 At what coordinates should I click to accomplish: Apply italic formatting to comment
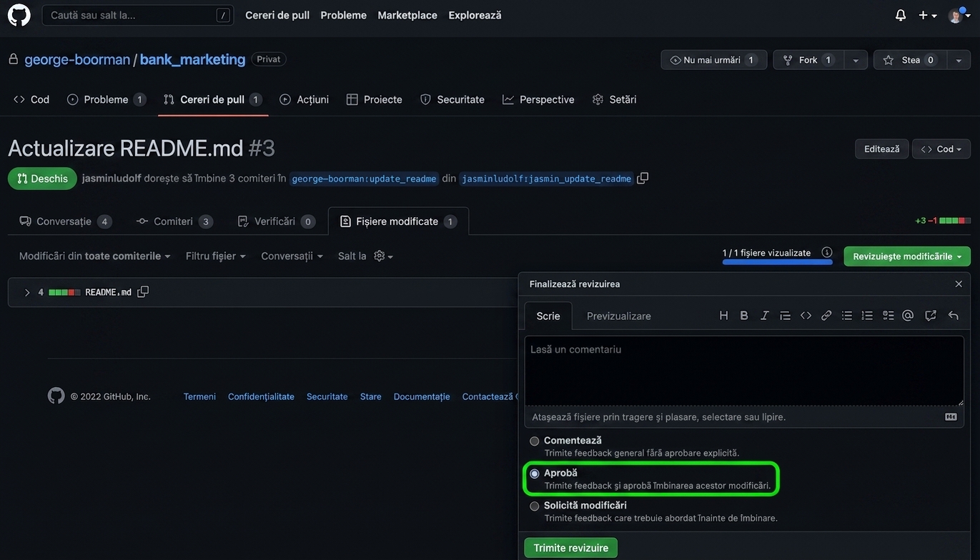(765, 316)
